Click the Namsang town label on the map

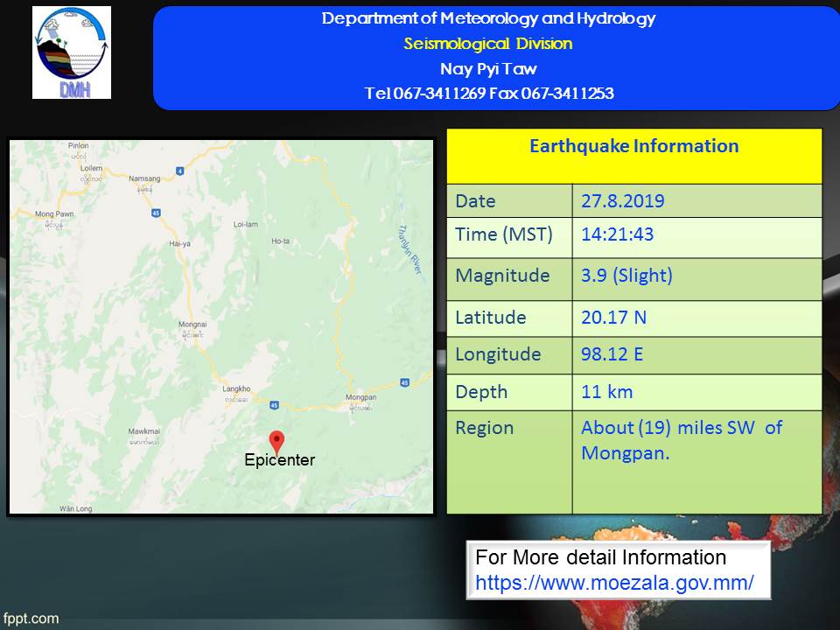tap(144, 178)
